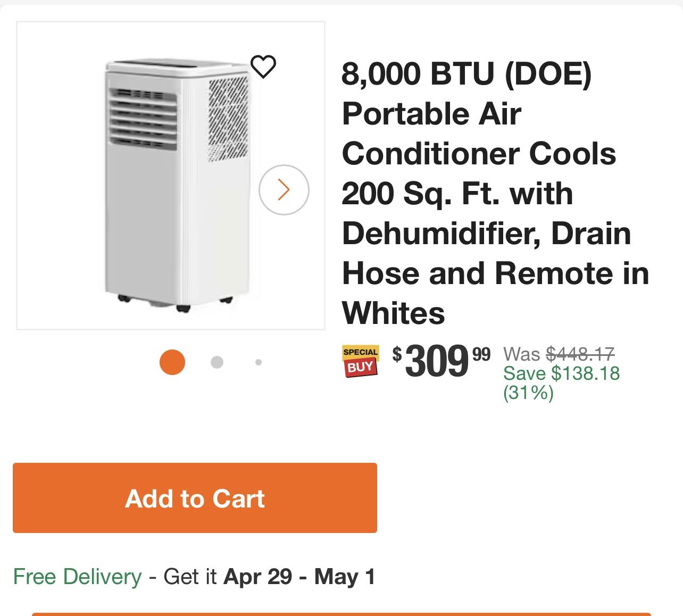
Task: Click the side mesh grille in the photo
Action: 227,117
